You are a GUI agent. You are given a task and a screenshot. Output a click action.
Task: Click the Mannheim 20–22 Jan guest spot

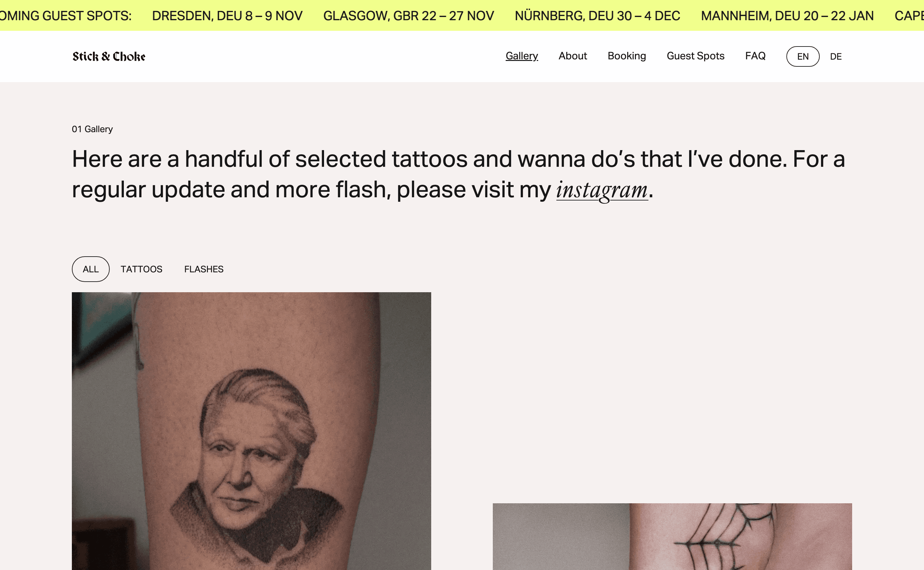787,16
